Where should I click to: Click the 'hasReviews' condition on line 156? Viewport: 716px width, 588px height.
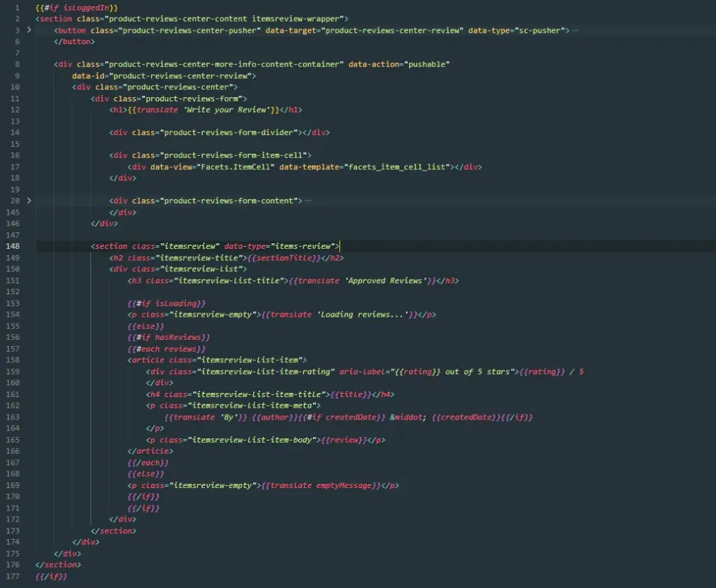coord(178,338)
